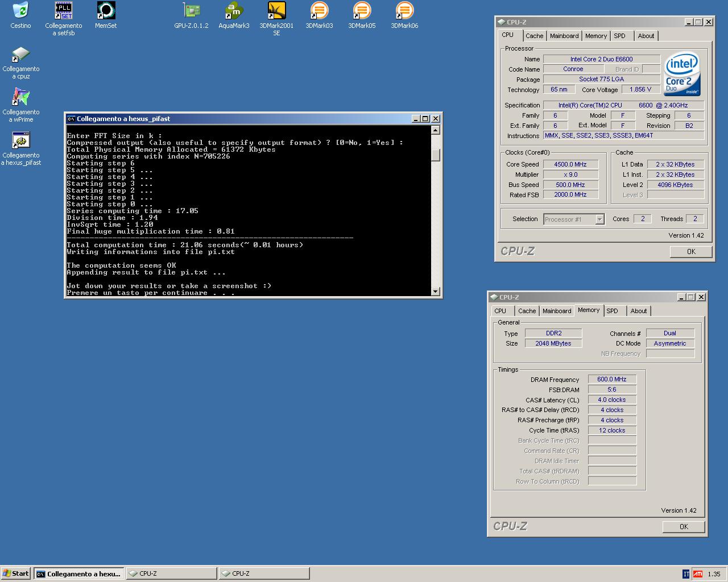Click 'Version 1.42' in the Memory CPU-Z window

click(x=679, y=510)
